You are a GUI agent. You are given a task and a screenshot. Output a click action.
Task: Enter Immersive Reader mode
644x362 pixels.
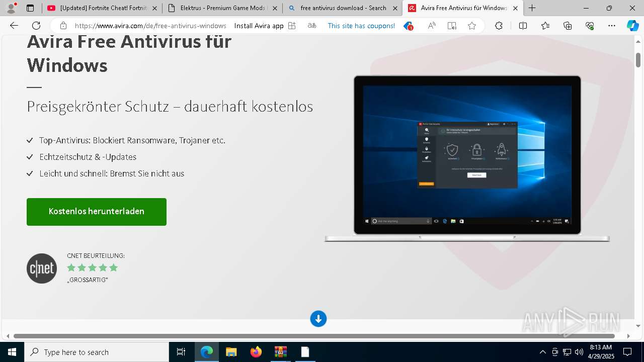[x=452, y=26]
